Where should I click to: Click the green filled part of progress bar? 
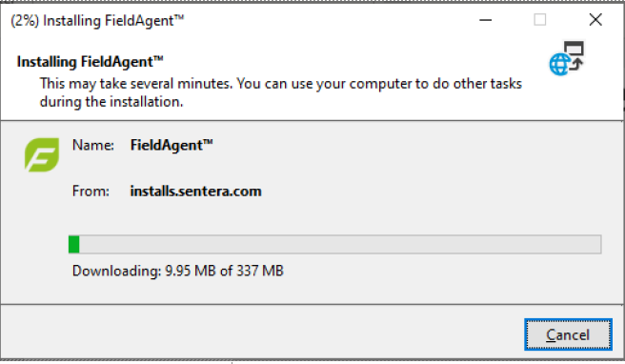point(74,244)
